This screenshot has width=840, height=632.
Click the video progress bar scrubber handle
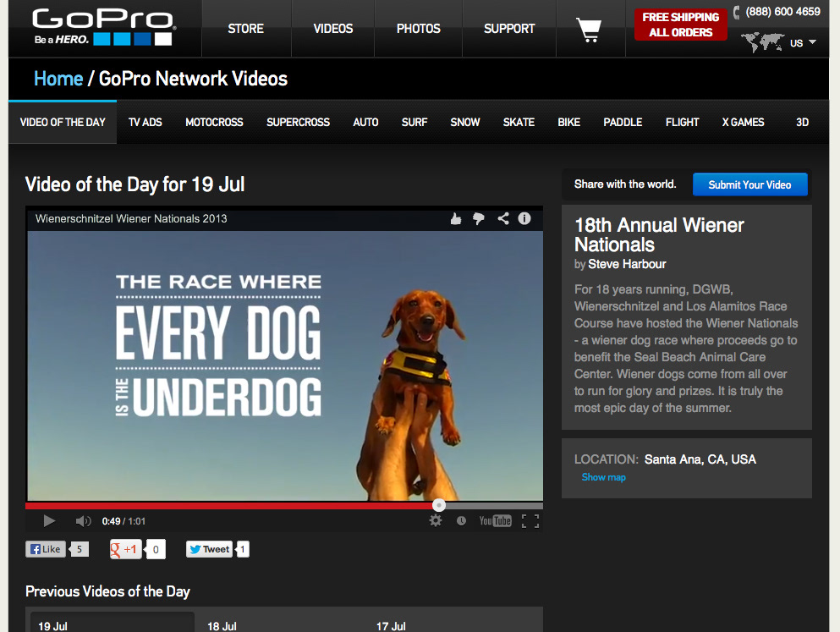click(x=439, y=505)
